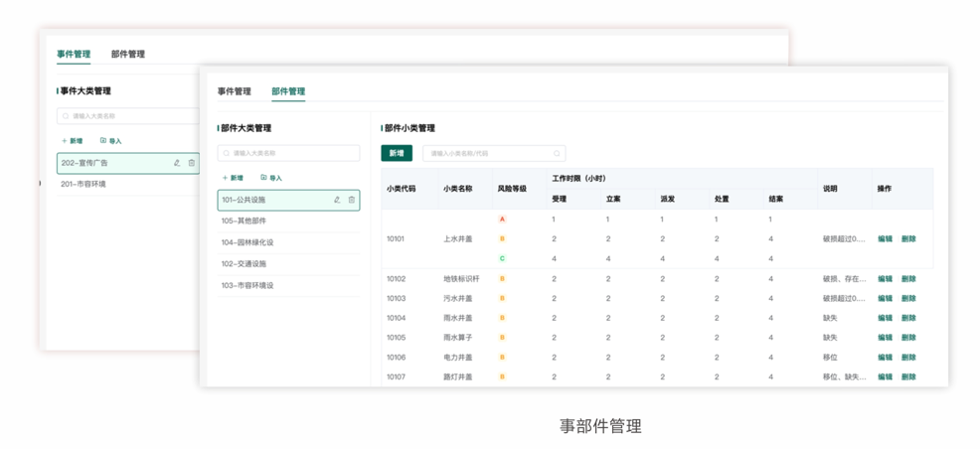Open 部件管理 tab in front window
The image size is (980, 449).
[288, 91]
